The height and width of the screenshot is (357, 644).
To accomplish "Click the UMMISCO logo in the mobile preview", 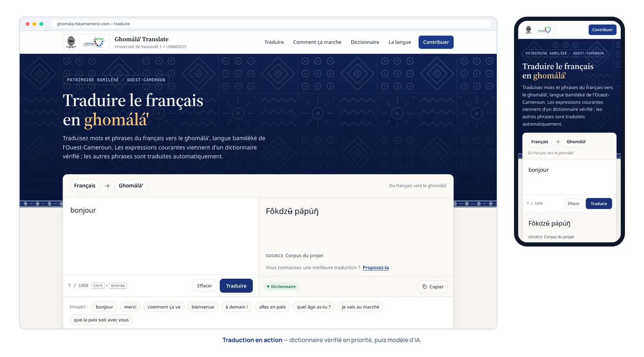I will (545, 30).
